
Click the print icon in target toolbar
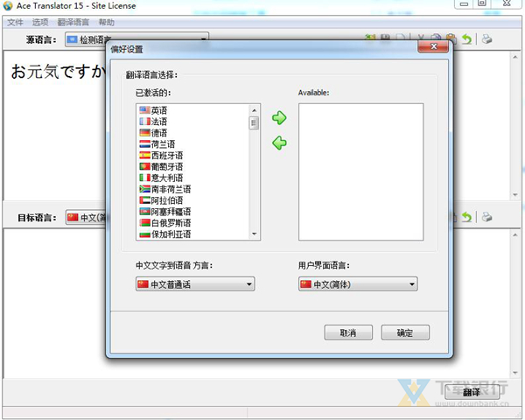click(x=487, y=217)
